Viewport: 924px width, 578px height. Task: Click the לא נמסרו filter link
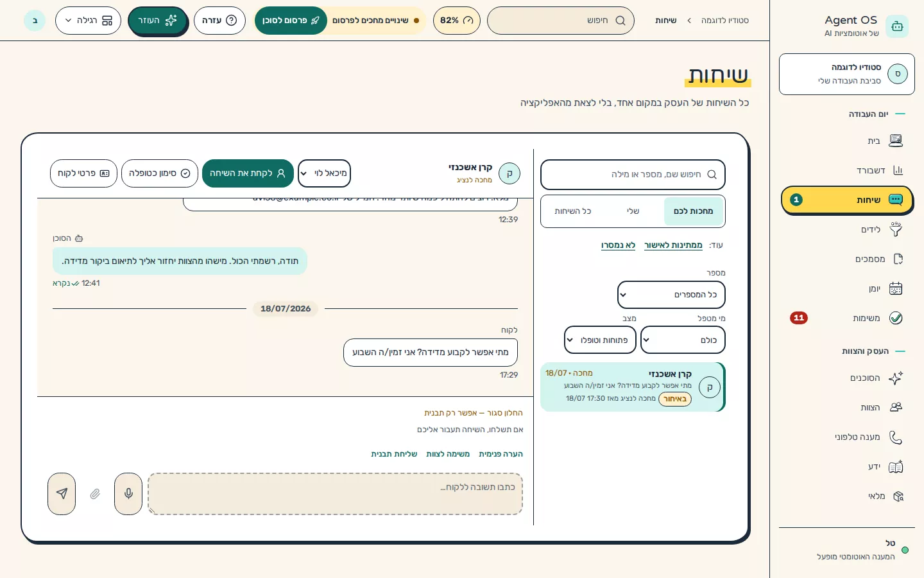(x=618, y=245)
